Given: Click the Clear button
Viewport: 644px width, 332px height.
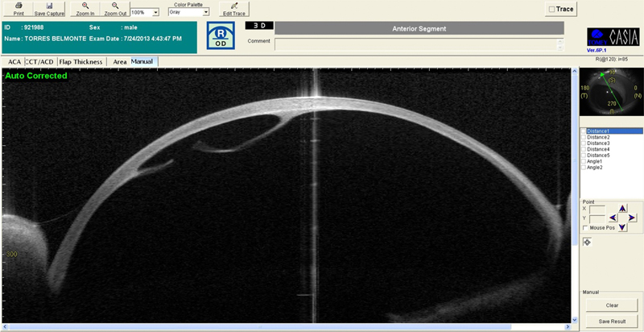Looking at the screenshot, I should click(x=611, y=305).
